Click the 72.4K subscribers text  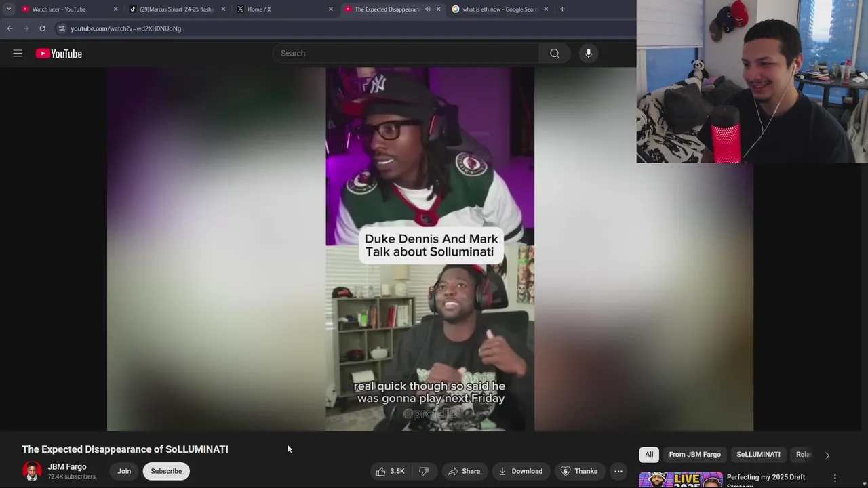(x=71, y=476)
